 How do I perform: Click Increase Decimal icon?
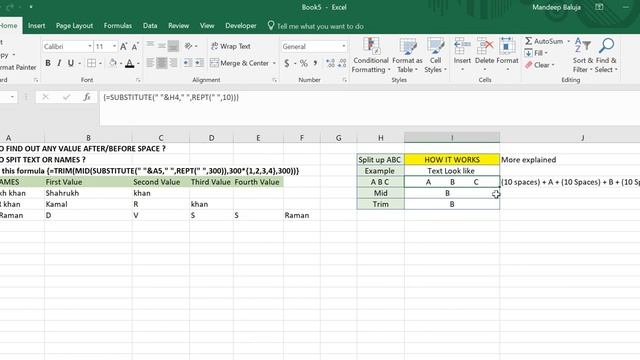click(x=330, y=63)
